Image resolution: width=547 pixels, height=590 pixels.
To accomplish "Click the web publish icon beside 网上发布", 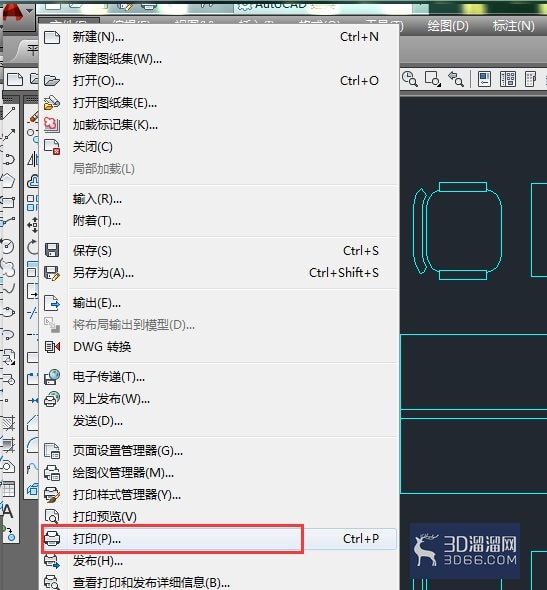I will tap(52, 399).
